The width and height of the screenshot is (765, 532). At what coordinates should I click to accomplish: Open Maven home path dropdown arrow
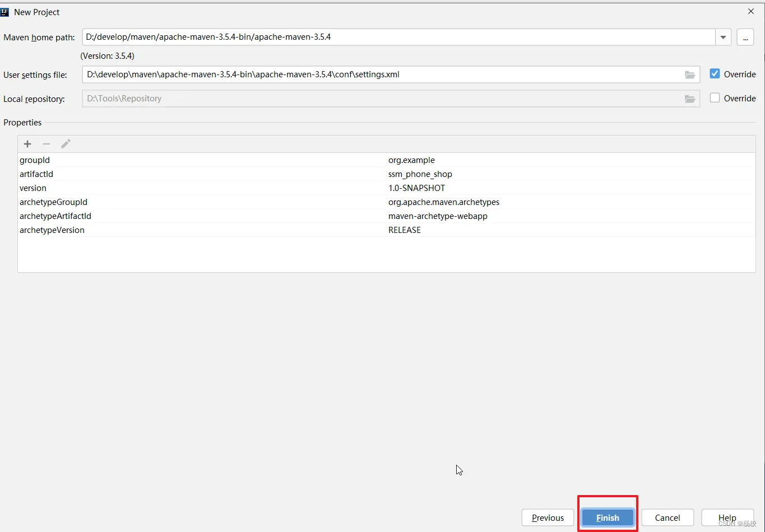[x=724, y=37]
